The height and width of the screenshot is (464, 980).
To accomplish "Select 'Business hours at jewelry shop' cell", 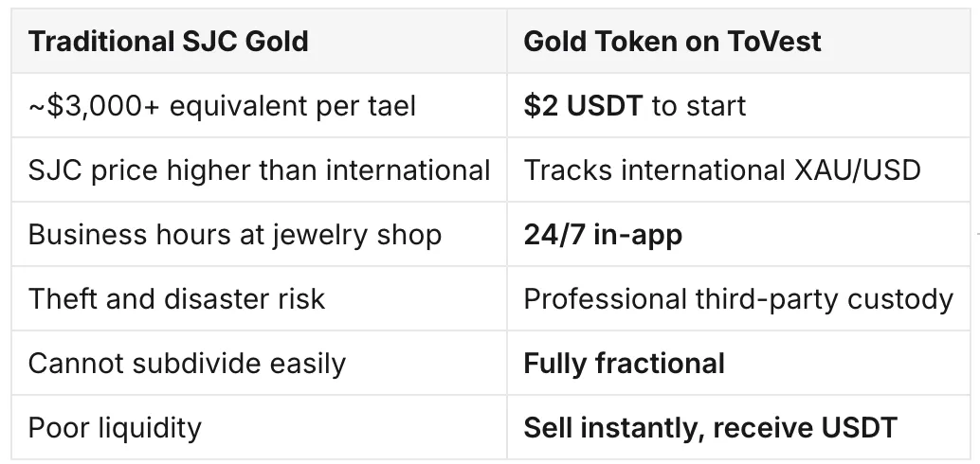I will (x=259, y=234).
